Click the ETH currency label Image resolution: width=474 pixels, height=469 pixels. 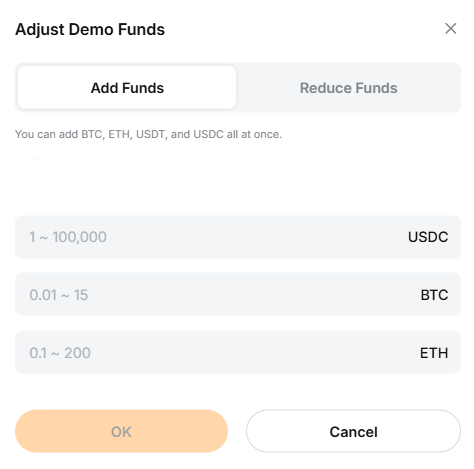coord(434,353)
